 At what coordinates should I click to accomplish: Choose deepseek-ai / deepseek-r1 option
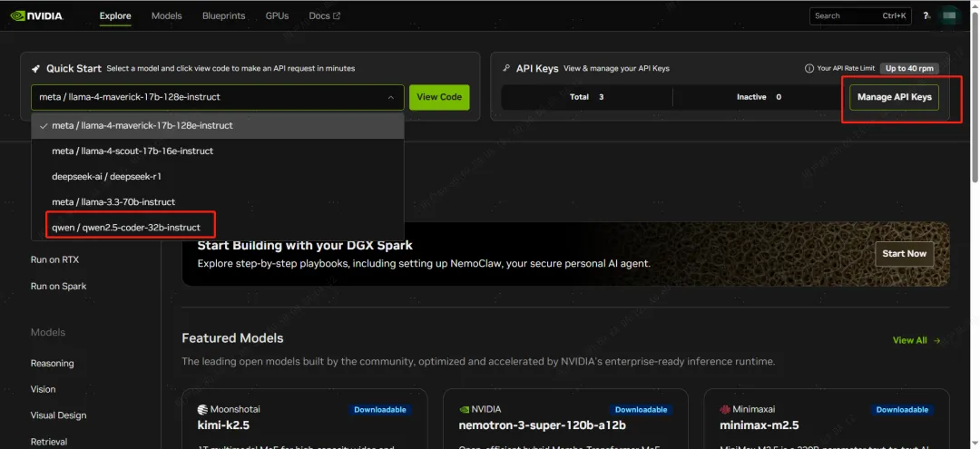(218, 177)
